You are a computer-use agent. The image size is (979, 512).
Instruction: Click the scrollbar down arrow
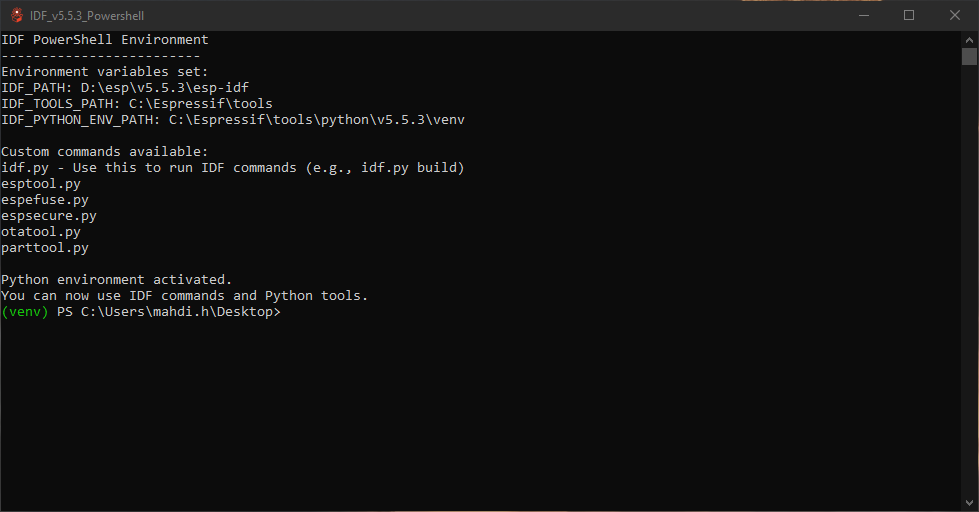point(969,503)
